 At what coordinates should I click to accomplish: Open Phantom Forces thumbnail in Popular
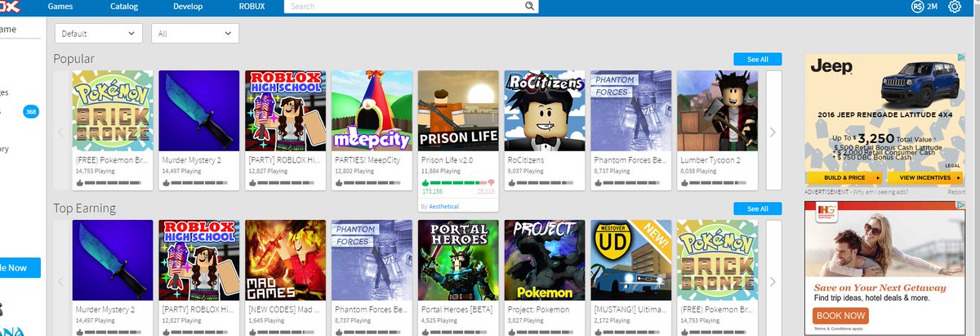pyautogui.click(x=631, y=111)
